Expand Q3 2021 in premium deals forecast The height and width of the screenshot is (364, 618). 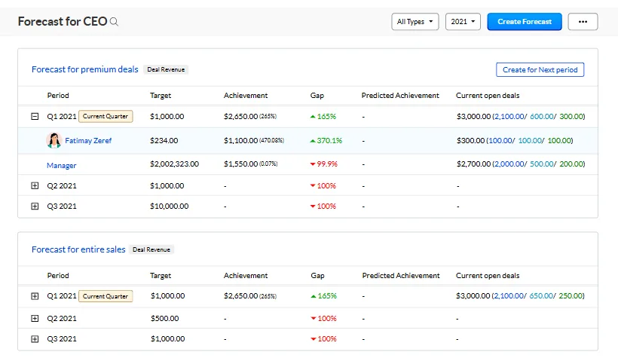tap(35, 206)
